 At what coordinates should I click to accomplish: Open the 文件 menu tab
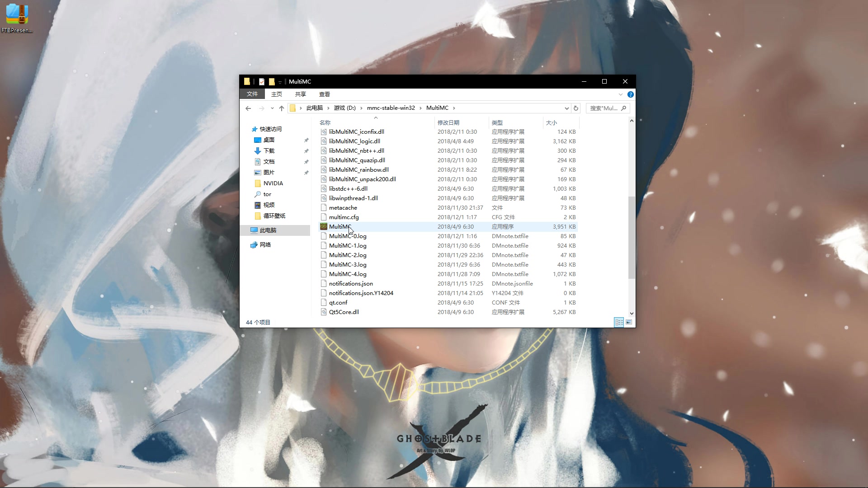point(252,94)
